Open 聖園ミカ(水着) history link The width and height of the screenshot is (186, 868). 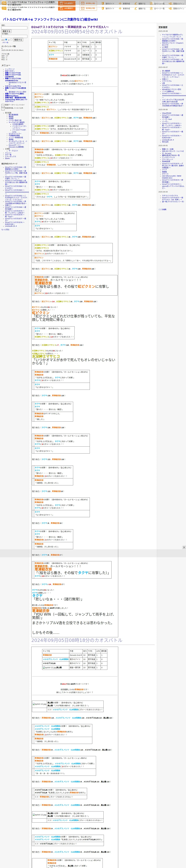[x=168, y=149]
